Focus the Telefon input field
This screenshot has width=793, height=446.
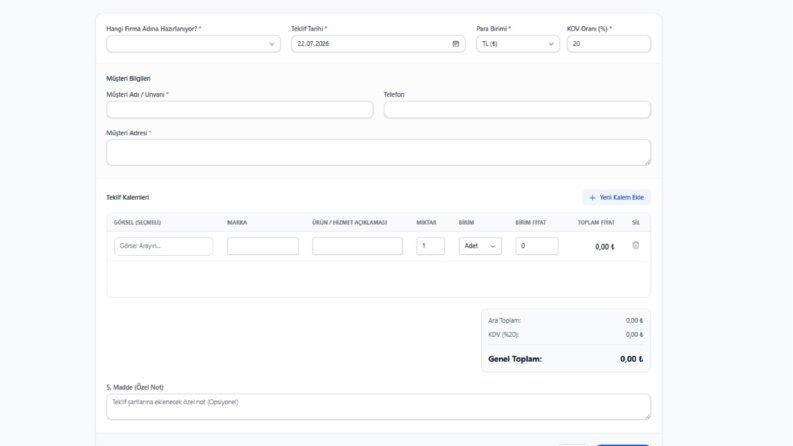click(517, 110)
